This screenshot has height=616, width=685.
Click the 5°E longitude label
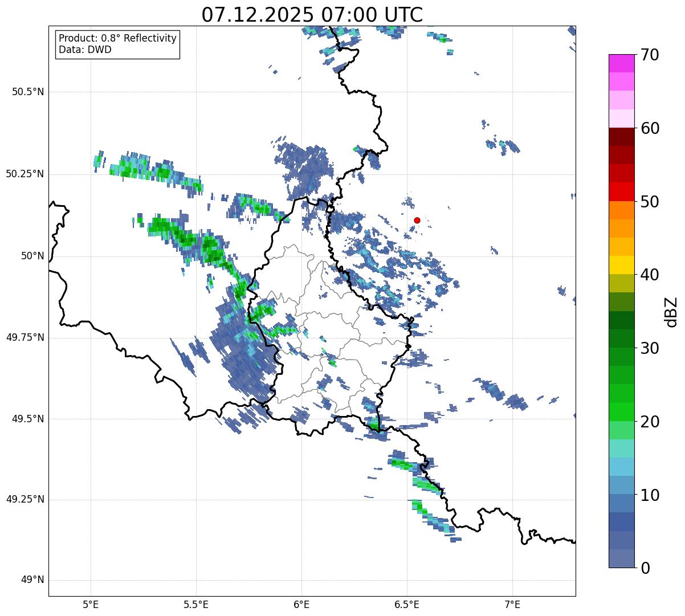[91, 604]
